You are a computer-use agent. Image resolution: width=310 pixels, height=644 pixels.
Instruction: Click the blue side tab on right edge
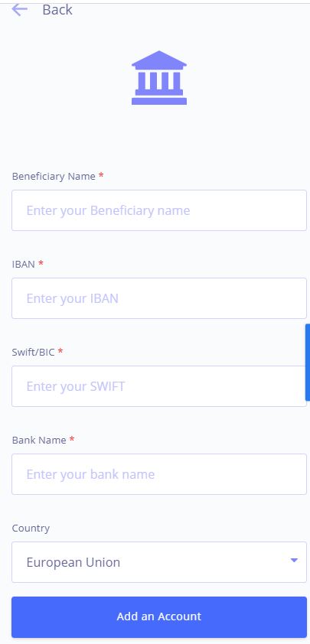[x=308, y=363]
